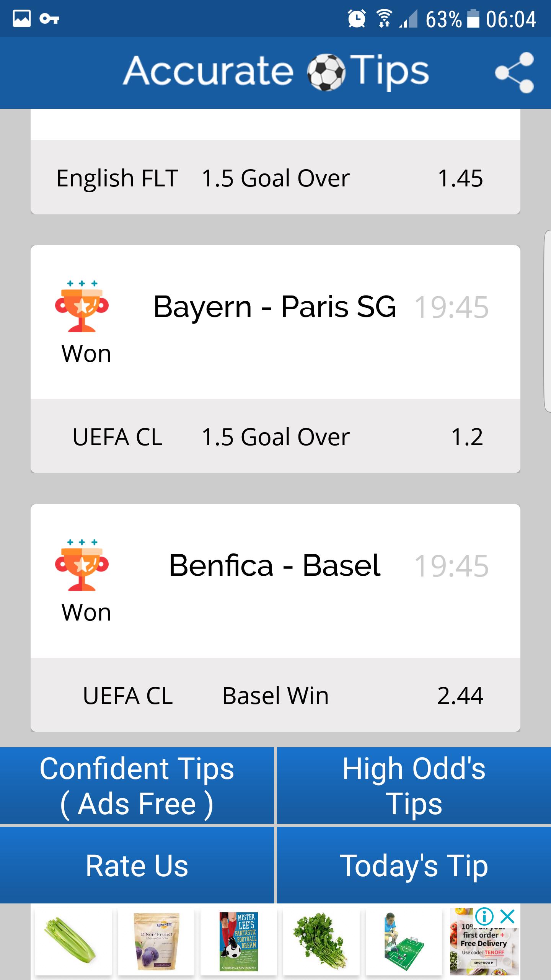
Task: Open the Mister Lee's Football Dream book ad
Action: 238,941
